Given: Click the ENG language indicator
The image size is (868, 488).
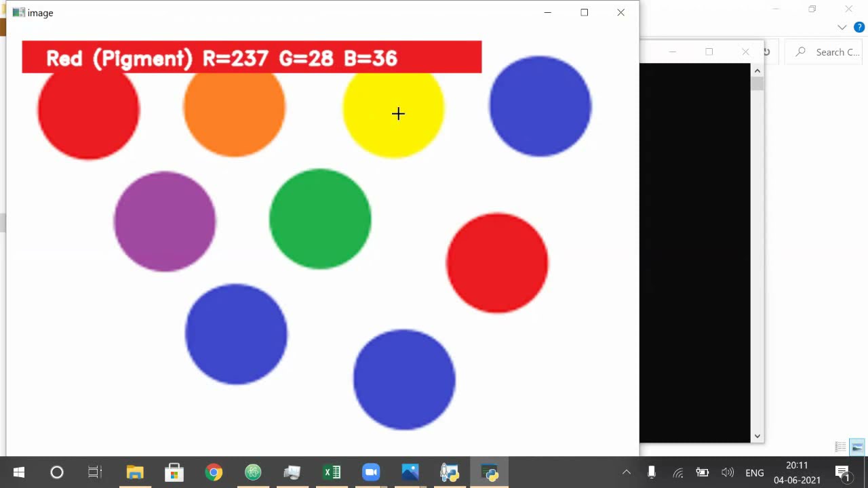Looking at the screenshot, I should pyautogui.click(x=755, y=472).
